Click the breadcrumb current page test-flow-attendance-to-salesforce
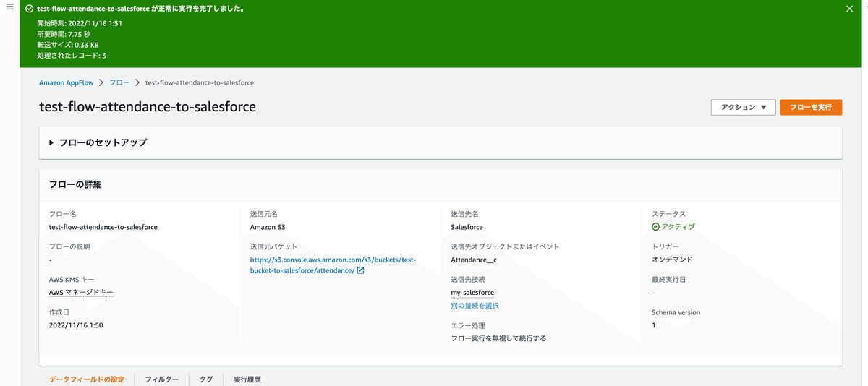 tap(200, 82)
